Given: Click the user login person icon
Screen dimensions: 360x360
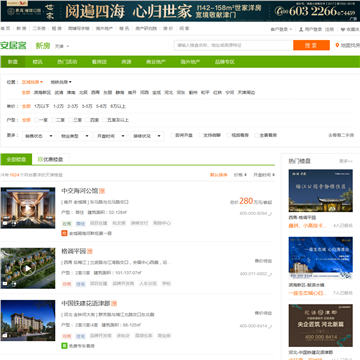Looking at the screenshot, I should point(301,29).
